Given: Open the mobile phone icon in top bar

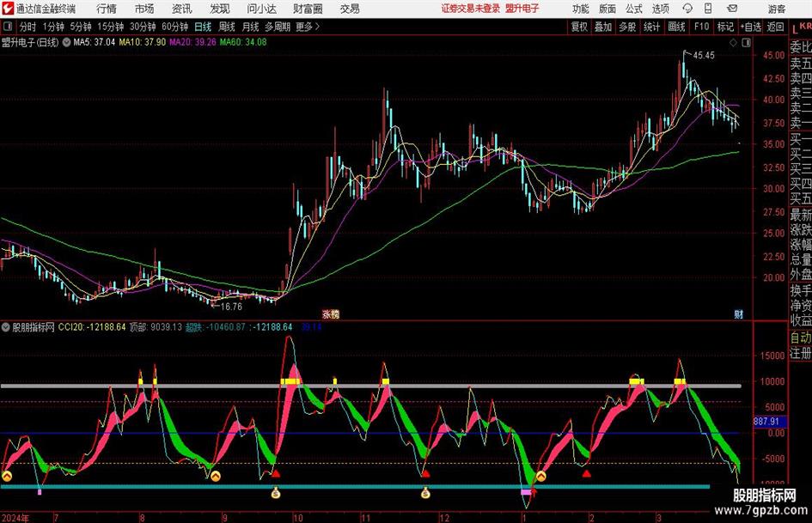Looking at the screenshot, I should [x=708, y=9].
